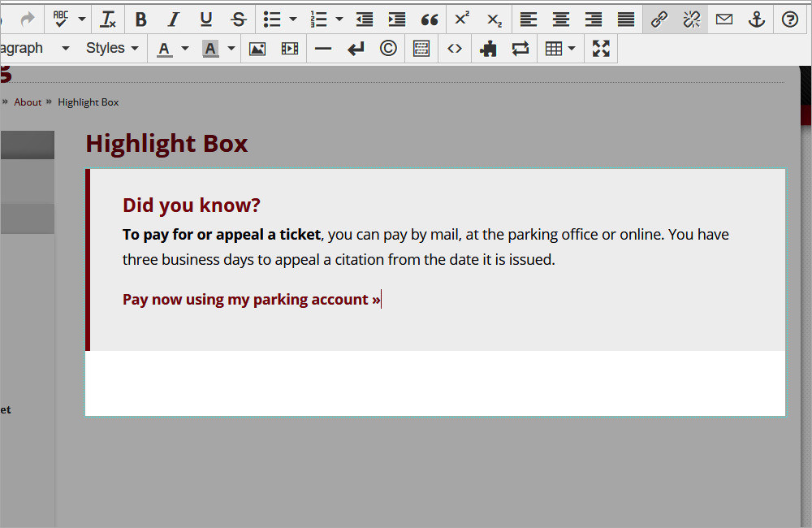
Task: Align text right
Action: tap(594, 19)
